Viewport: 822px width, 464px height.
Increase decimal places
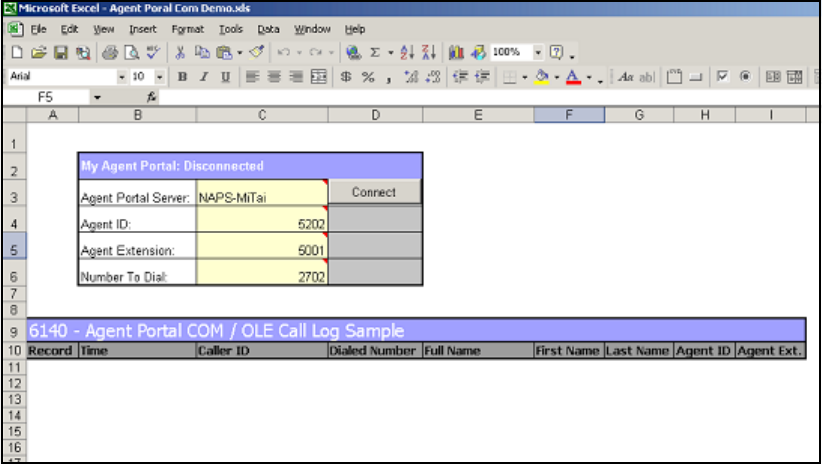411,77
